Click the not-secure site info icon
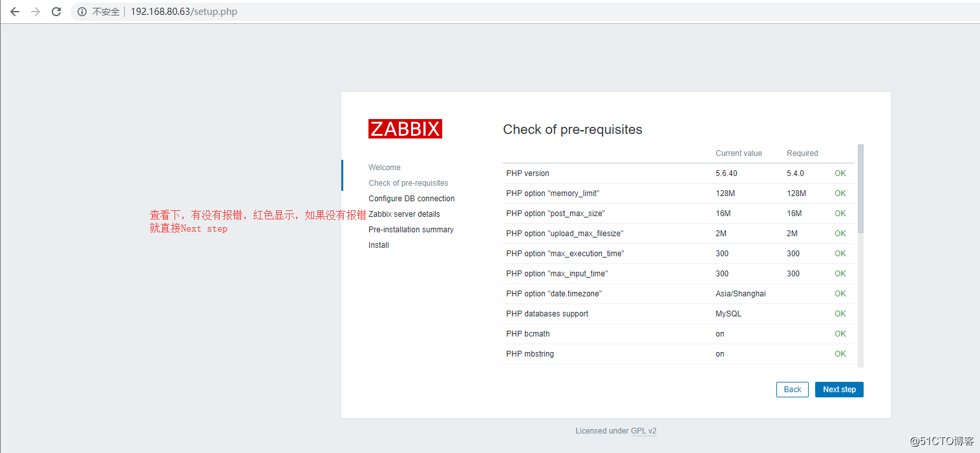 click(x=82, y=12)
